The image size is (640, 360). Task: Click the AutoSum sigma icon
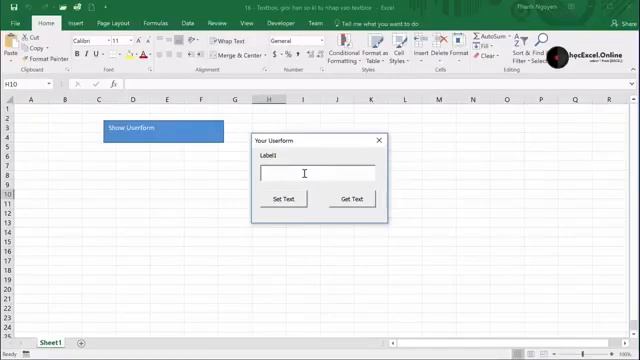476,36
